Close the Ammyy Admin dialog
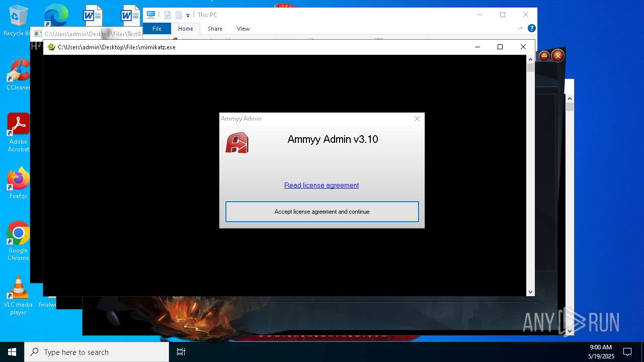 (x=417, y=119)
